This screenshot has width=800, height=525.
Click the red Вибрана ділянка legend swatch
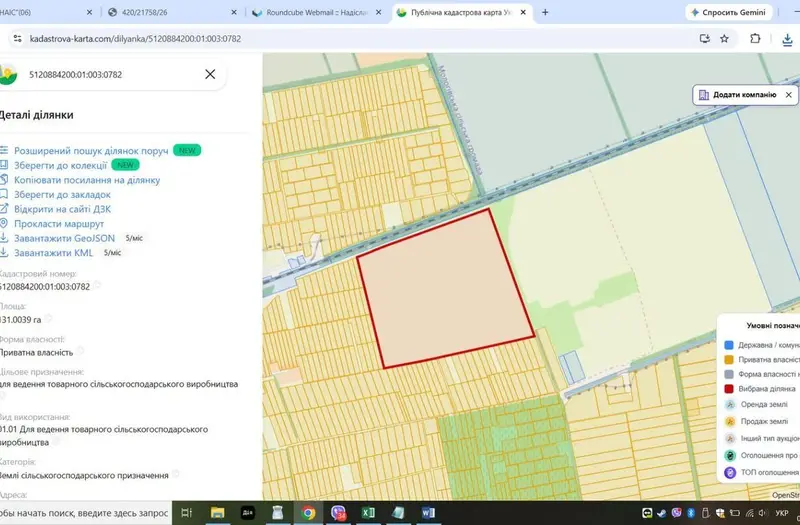pyautogui.click(x=729, y=389)
